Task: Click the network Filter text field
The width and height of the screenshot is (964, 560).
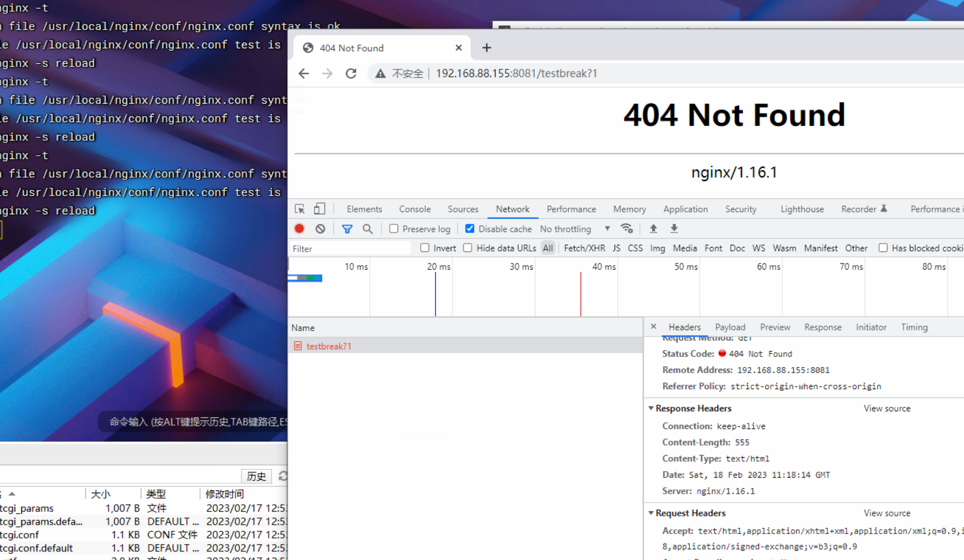Action: click(350, 248)
